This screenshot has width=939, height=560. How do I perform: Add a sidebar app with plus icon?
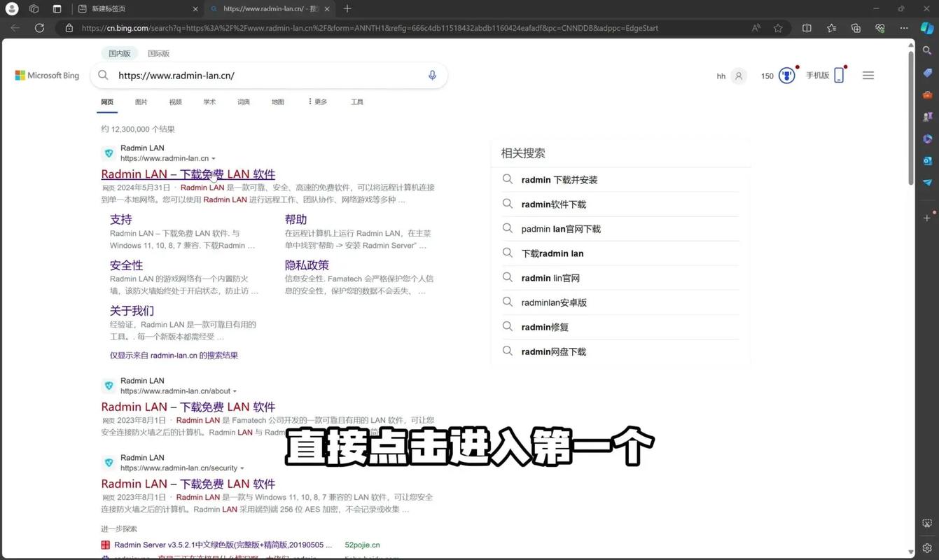(927, 218)
